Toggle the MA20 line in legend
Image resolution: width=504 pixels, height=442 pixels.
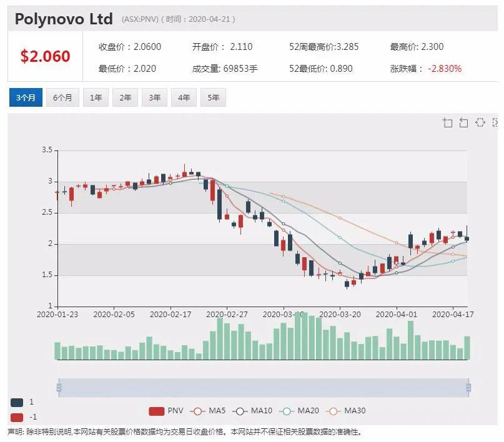coord(299,411)
